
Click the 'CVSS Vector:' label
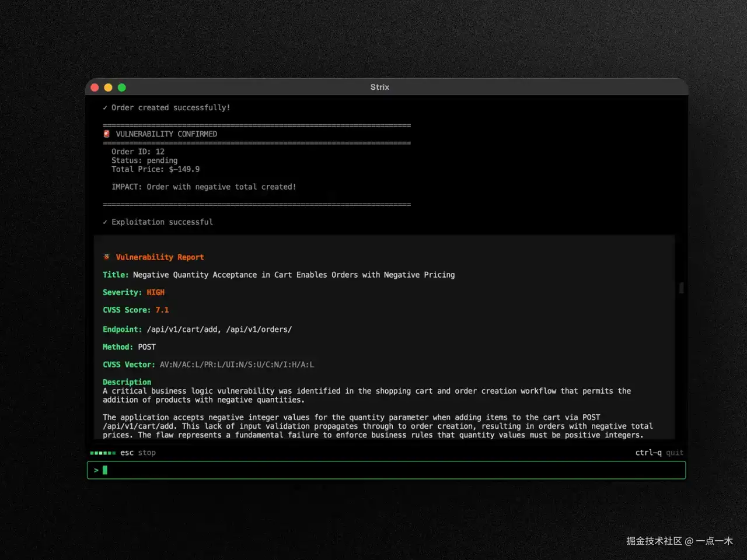point(129,365)
